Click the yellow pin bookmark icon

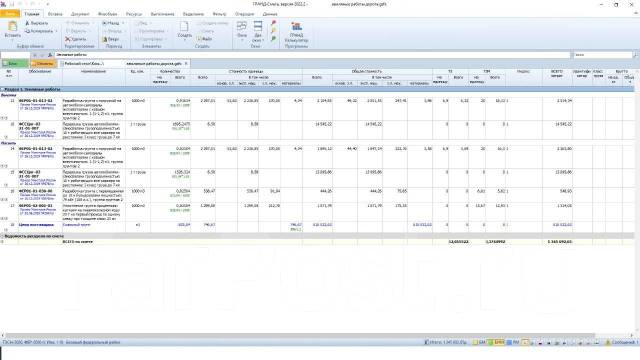coord(273,31)
